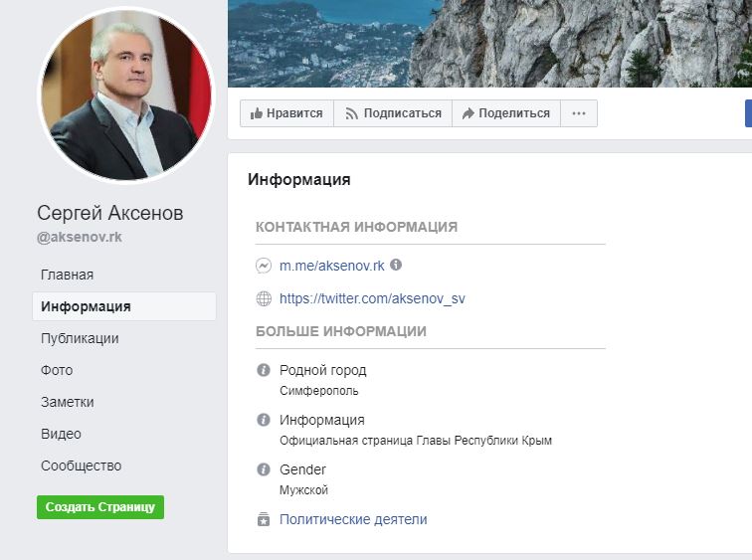Open the Заметки section
The image size is (752, 560).
tap(68, 402)
